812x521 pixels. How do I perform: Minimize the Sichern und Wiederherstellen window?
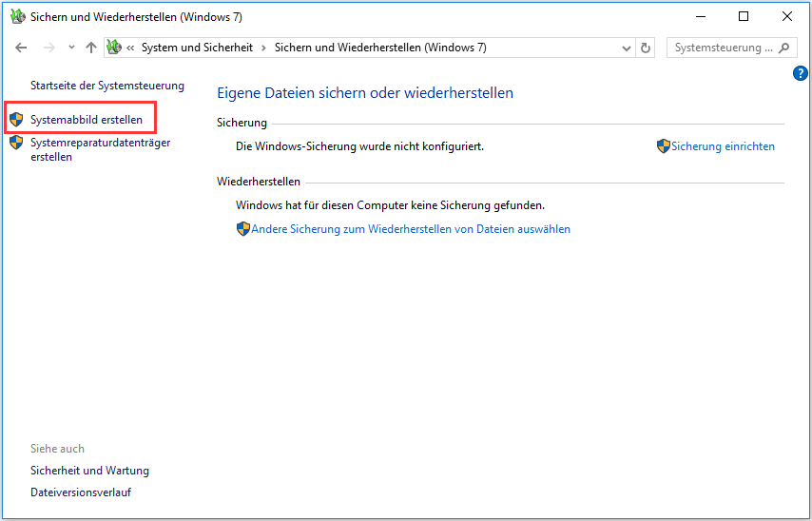[x=701, y=16]
